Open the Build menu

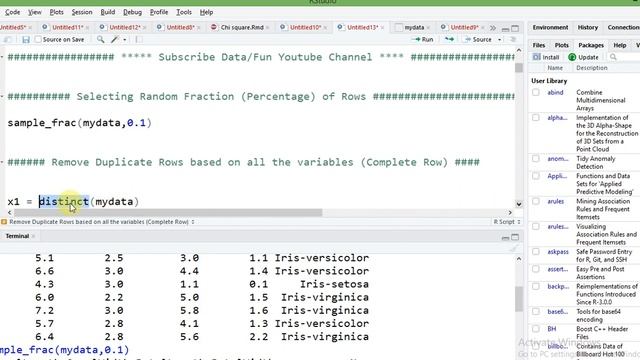click(108, 12)
